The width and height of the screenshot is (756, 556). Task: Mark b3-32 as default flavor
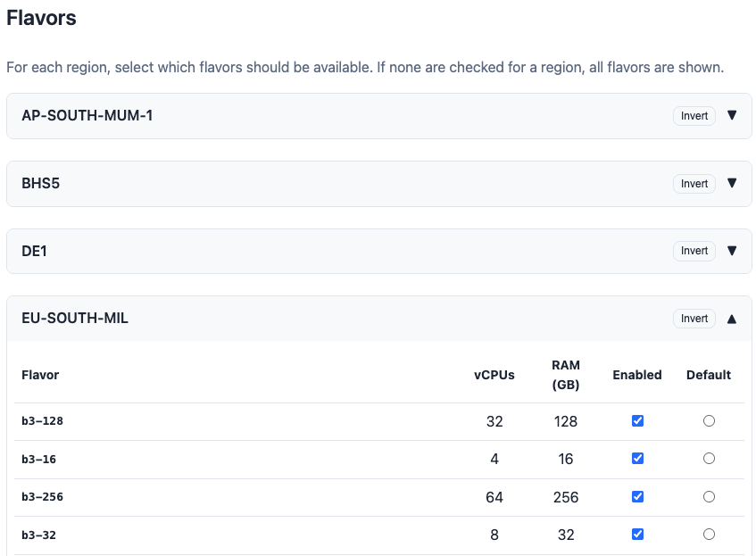pos(709,535)
